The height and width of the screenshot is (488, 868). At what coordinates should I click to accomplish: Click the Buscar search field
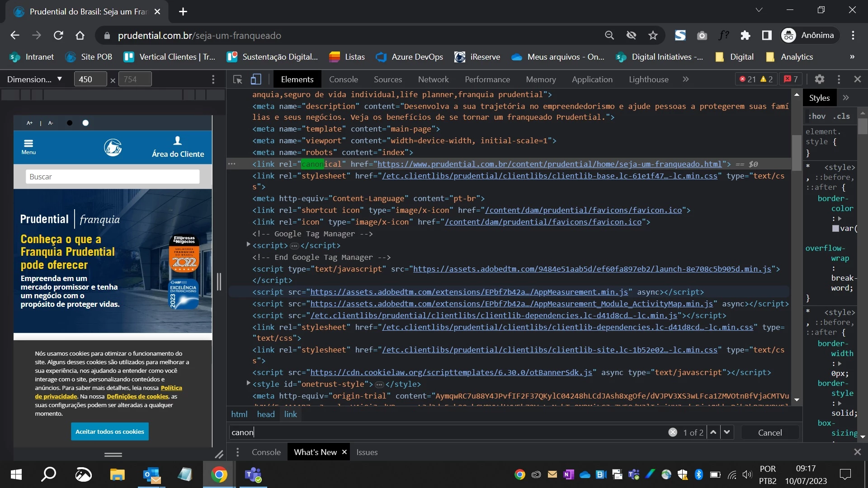pyautogui.click(x=113, y=177)
